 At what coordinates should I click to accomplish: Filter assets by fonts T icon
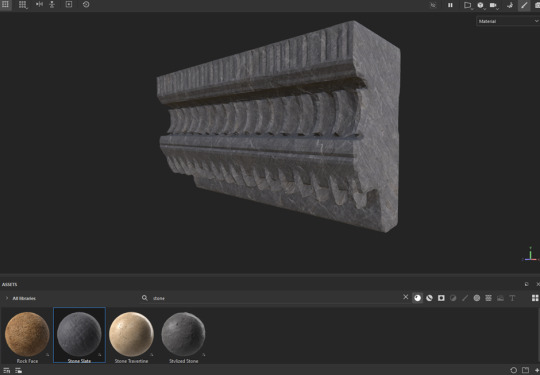tap(512, 298)
